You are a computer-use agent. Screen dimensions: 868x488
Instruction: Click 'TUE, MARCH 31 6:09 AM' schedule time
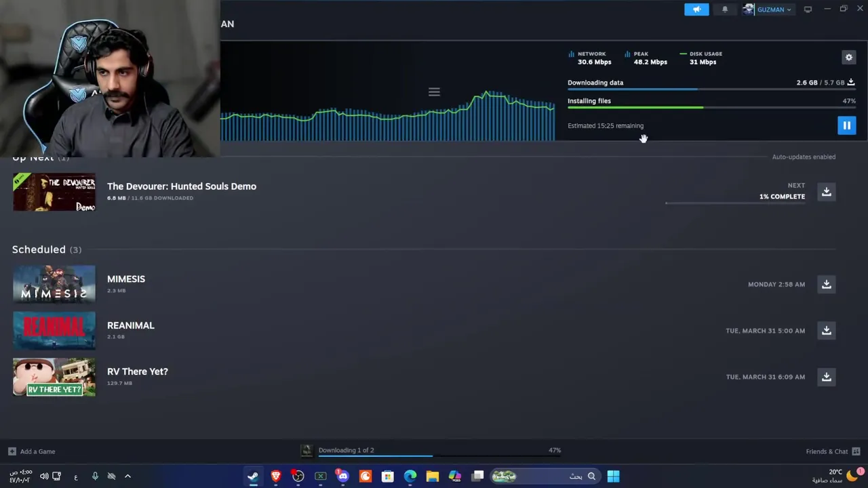click(x=766, y=377)
